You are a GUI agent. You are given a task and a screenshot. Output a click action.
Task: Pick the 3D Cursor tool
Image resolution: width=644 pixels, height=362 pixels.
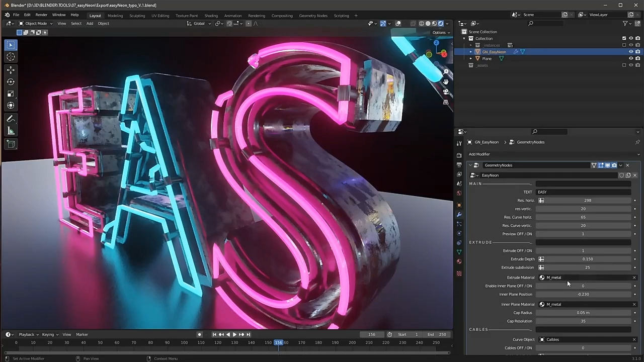click(11, 57)
